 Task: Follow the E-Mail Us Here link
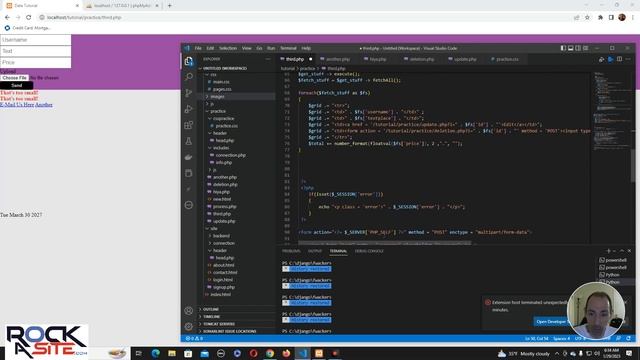click(x=17, y=104)
